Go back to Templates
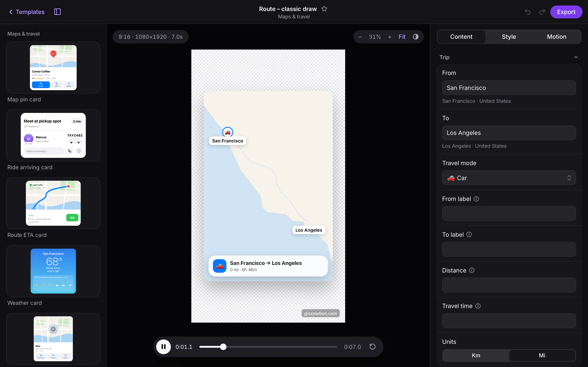This screenshot has width=588, height=367. tap(27, 12)
